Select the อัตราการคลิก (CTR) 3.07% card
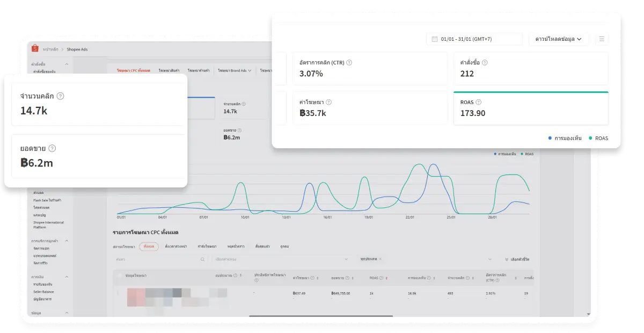This screenshot has width=644, height=333. pos(370,68)
